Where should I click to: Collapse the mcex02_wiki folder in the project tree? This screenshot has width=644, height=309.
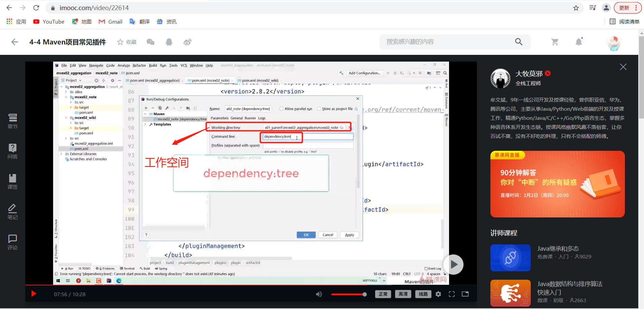66,118
